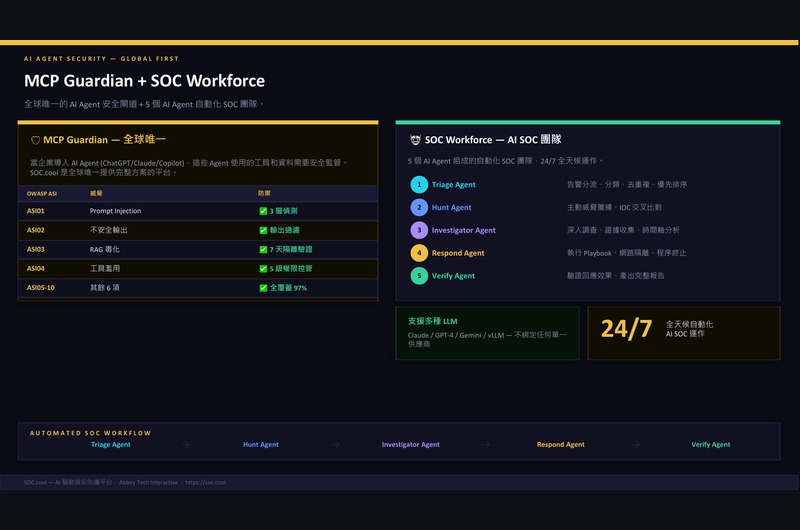Open the https://soc.cool link in footer
The image size is (800, 530).
click(205, 482)
